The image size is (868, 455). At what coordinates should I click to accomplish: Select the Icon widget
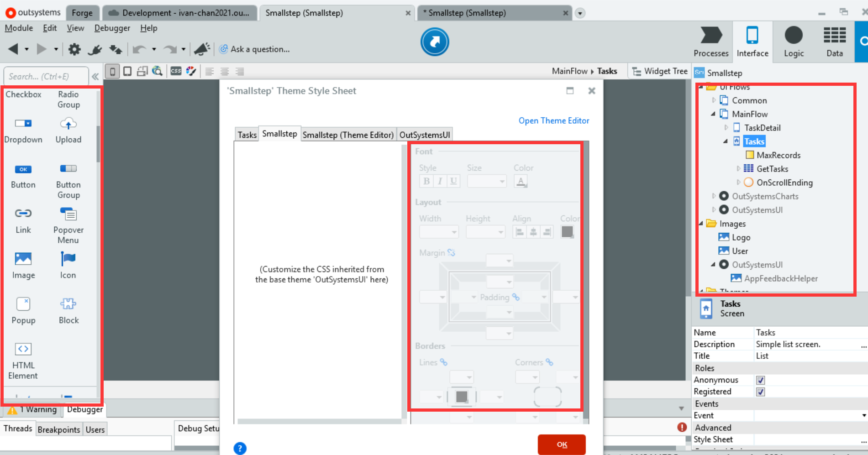click(68, 266)
